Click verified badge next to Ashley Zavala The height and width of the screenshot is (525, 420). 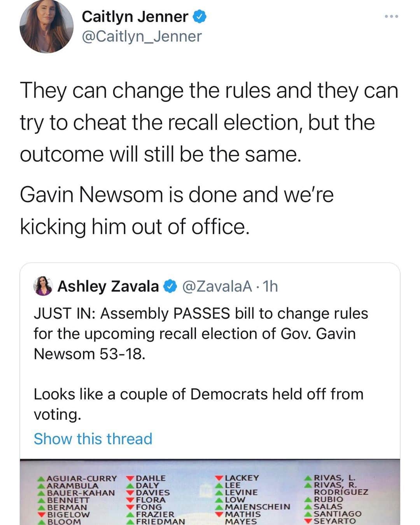point(170,287)
